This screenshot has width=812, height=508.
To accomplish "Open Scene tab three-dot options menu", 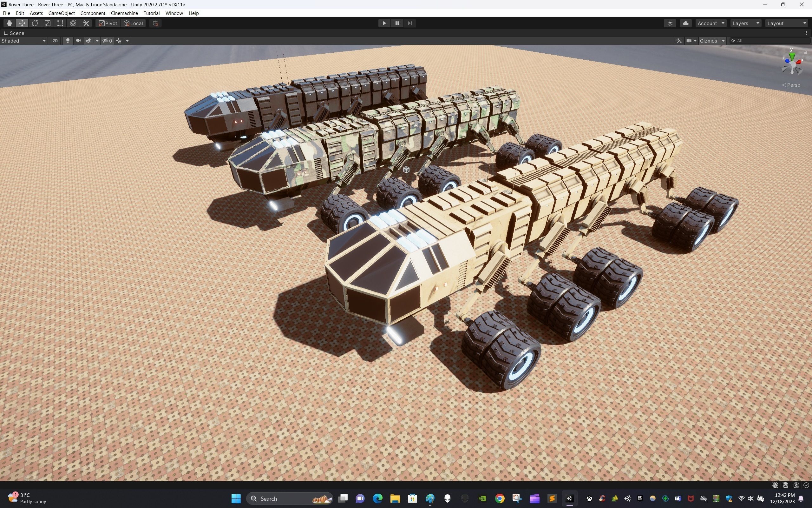I will point(806,33).
